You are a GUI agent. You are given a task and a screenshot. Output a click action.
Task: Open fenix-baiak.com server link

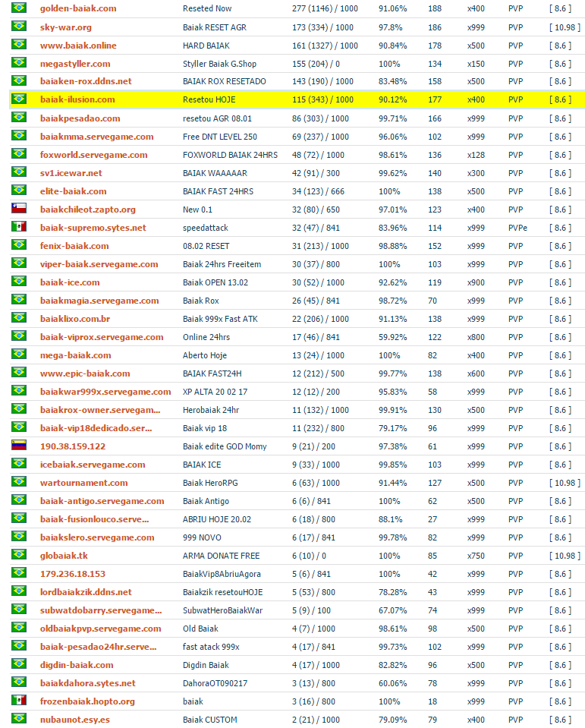74,246
